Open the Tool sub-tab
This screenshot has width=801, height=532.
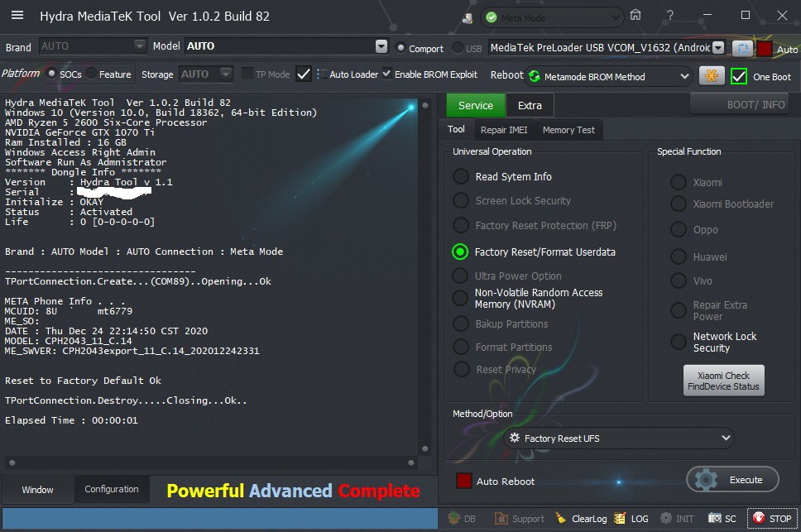[456, 129]
